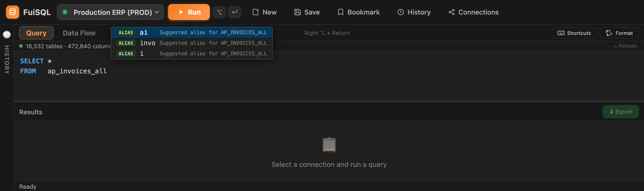Select the 'invo' alias suggestion
Screen dimensions: 644x191
tap(192, 43)
